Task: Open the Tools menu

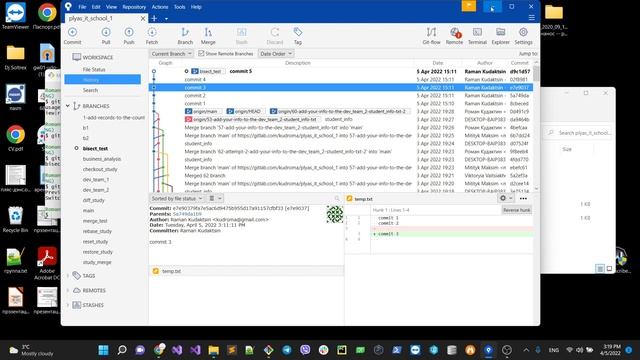Action: (179, 7)
